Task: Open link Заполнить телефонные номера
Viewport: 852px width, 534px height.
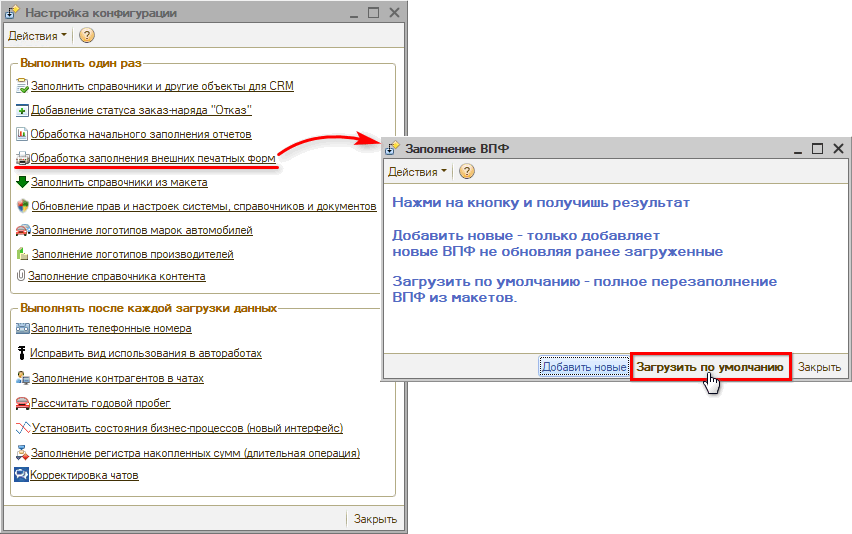Action: (111, 328)
